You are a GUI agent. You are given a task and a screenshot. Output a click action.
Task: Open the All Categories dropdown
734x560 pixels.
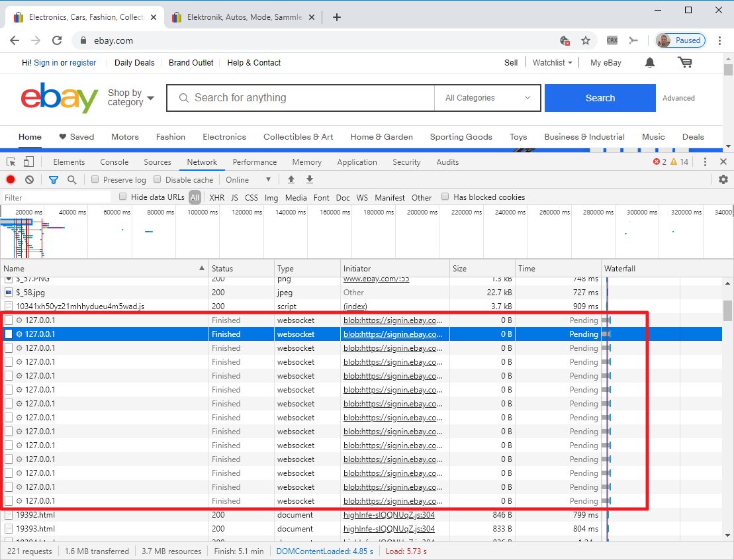tap(487, 98)
